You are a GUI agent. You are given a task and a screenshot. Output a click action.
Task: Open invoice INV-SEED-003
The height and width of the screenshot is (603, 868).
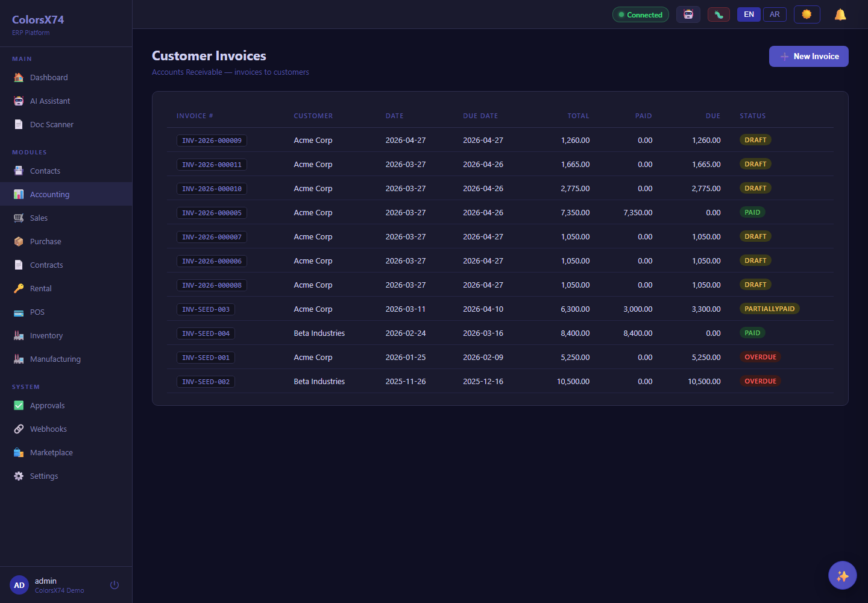206,309
